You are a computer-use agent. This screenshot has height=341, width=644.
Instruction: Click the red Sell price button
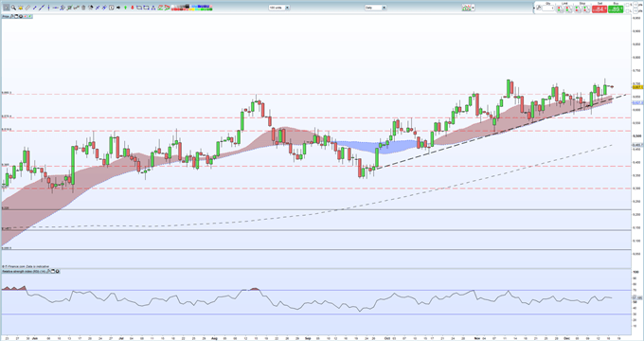[599, 9]
